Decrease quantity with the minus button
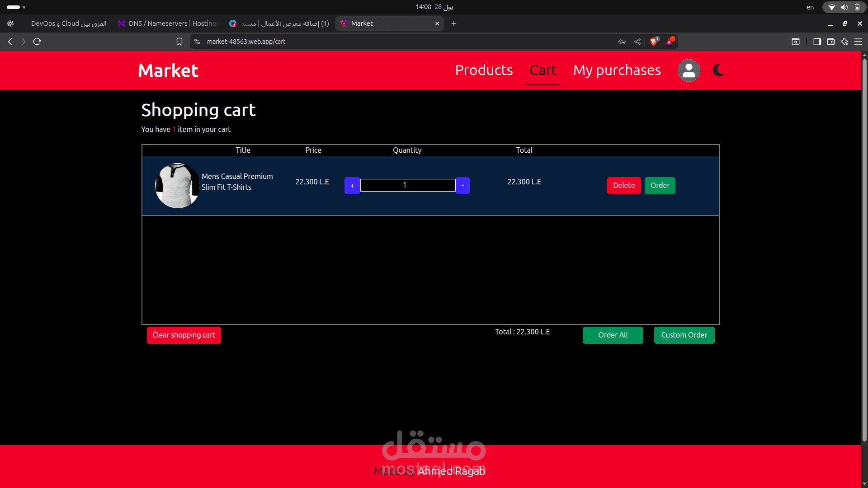 coord(462,186)
